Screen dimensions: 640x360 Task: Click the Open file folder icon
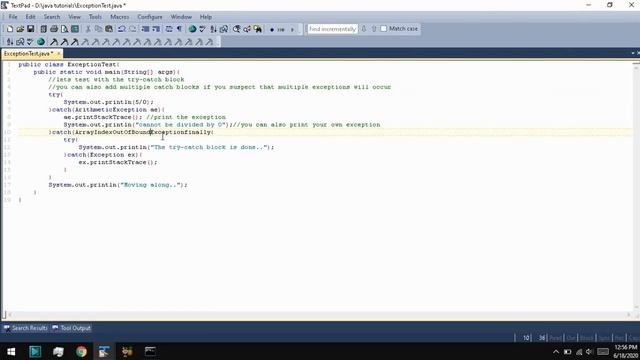click(20, 29)
